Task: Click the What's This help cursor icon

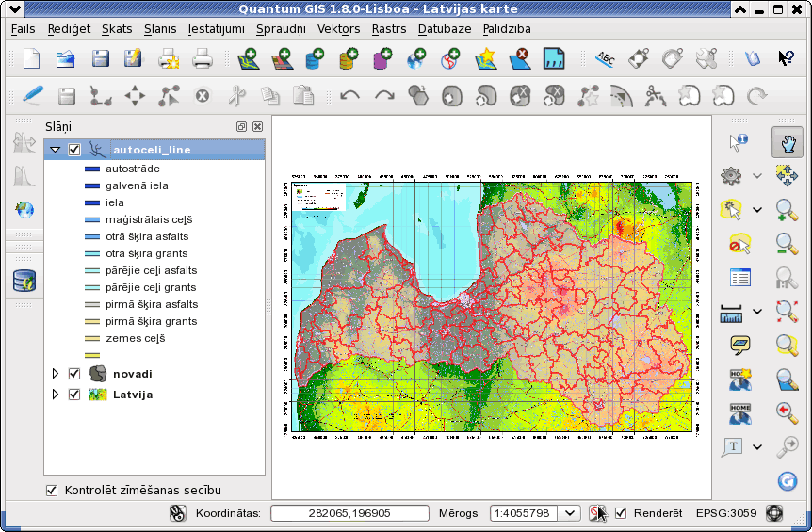Action: point(787,58)
